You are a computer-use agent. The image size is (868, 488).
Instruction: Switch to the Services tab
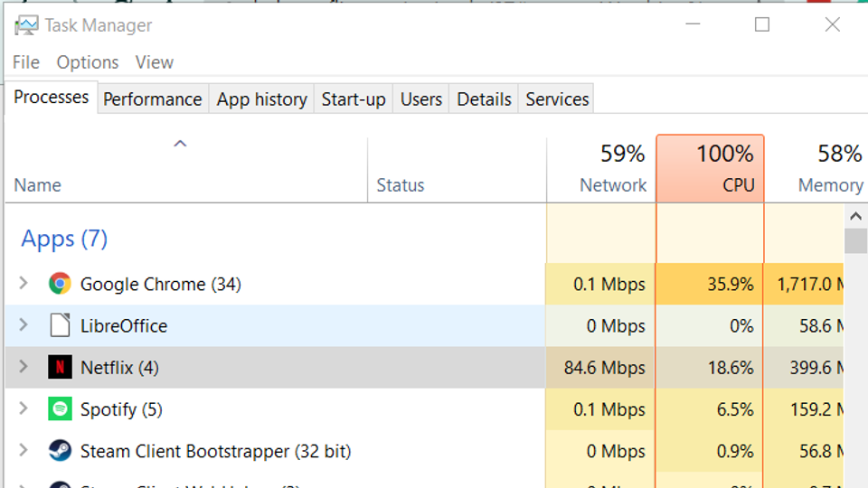(x=557, y=99)
